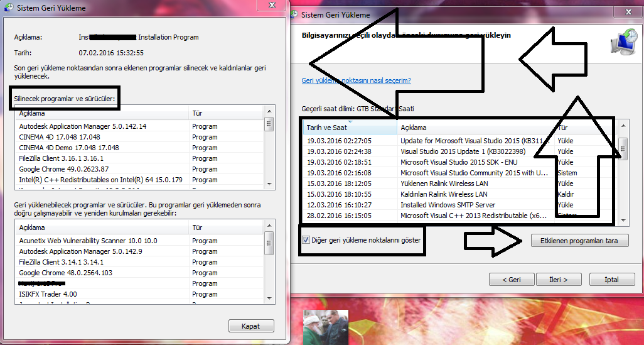Open 'Geri yükleme noktasını nasıl seçerim?' link
Screen dimensions: 644x345
(356, 80)
